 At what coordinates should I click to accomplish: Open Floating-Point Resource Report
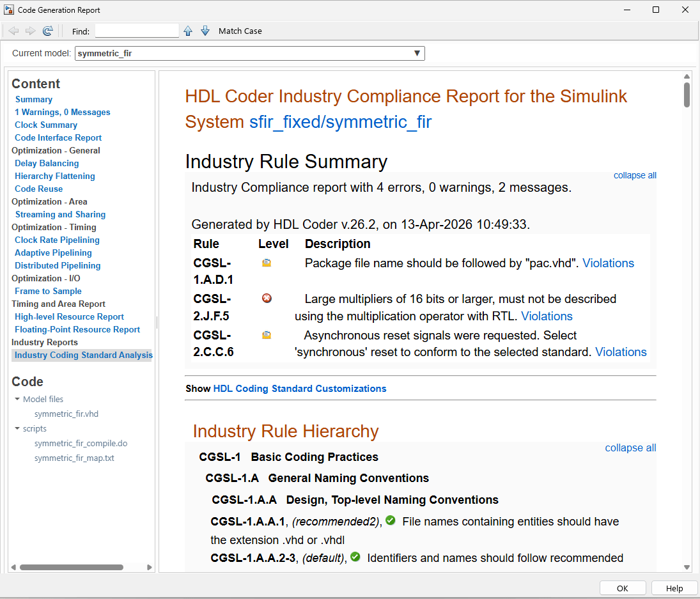tap(77, 329)
